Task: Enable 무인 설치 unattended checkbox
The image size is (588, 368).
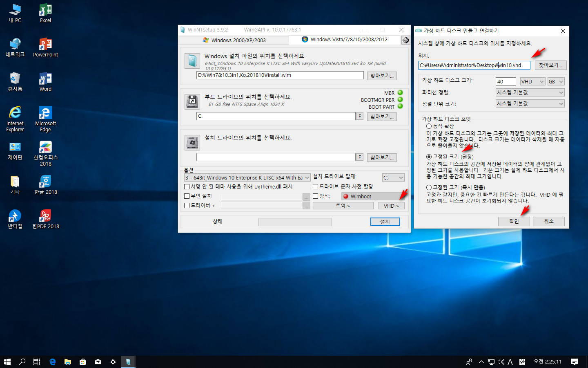Action: pyautogui.click(x=187, y=196)
